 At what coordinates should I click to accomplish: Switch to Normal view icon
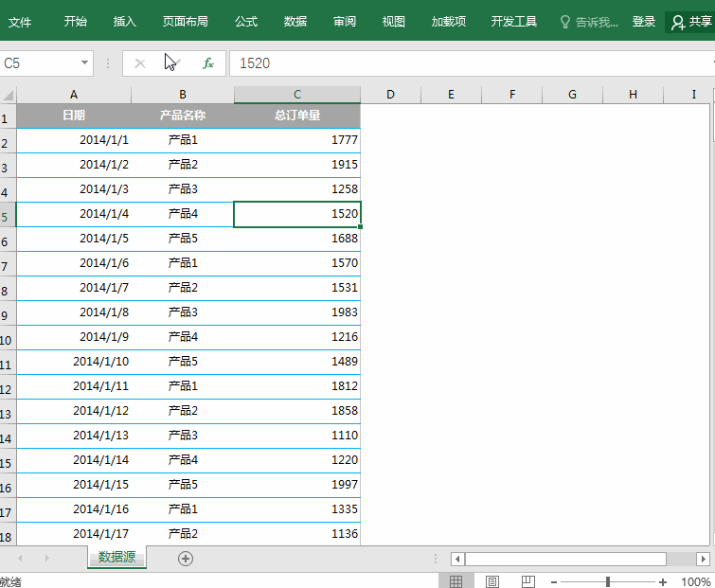pos(456,581)
